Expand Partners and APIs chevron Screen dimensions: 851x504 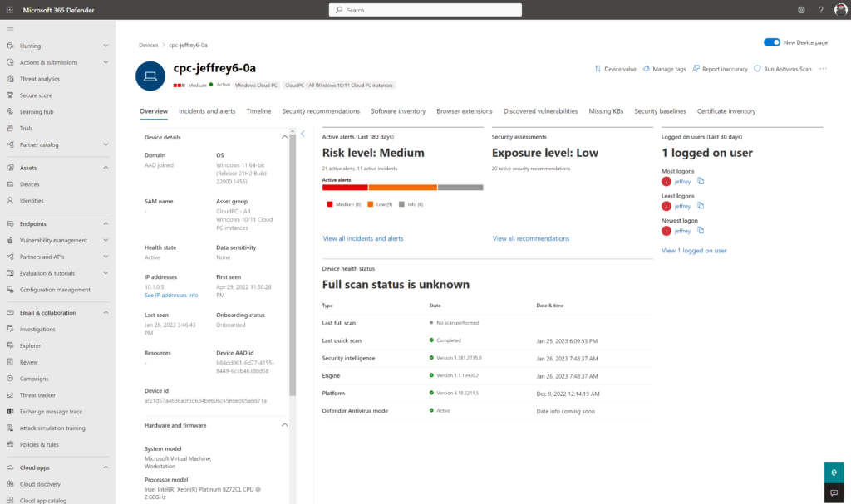(x=106, y=257)
